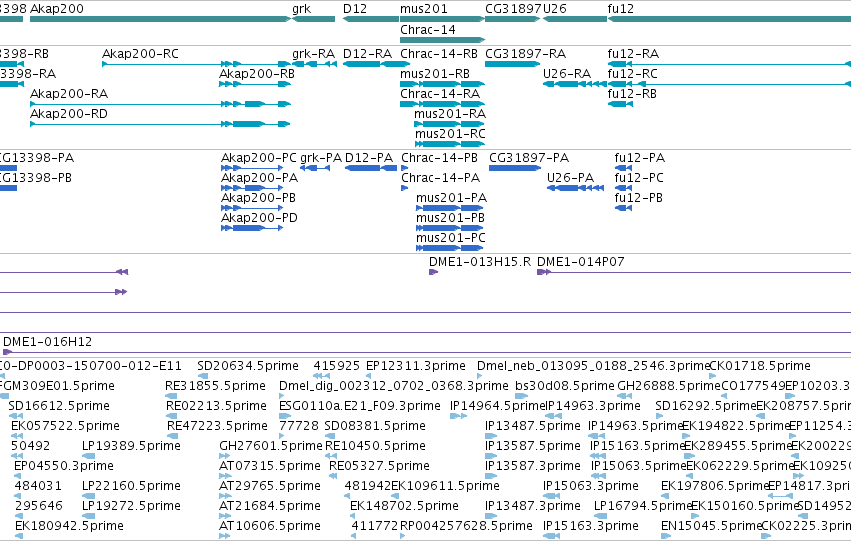
Task: Click fu12-PA protein label
Action: pos(640,158)
